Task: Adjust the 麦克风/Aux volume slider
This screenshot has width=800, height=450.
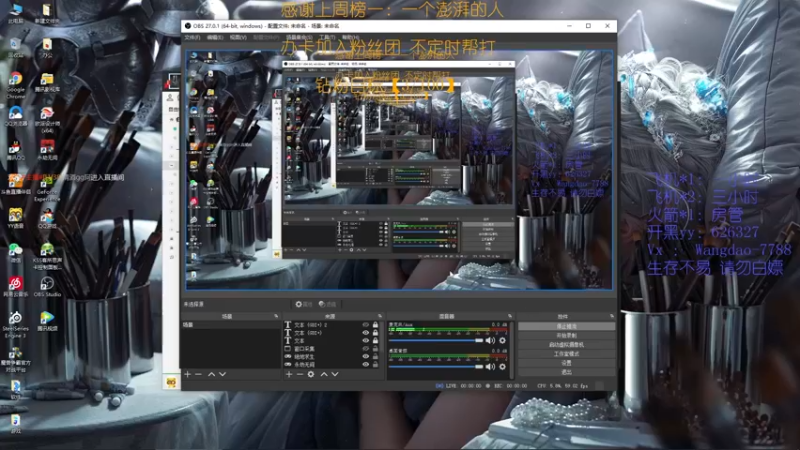Action: (436, 340)
